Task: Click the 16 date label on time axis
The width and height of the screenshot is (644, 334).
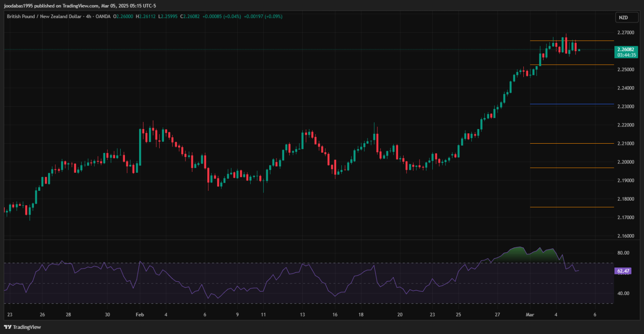Action: (335, 315)
